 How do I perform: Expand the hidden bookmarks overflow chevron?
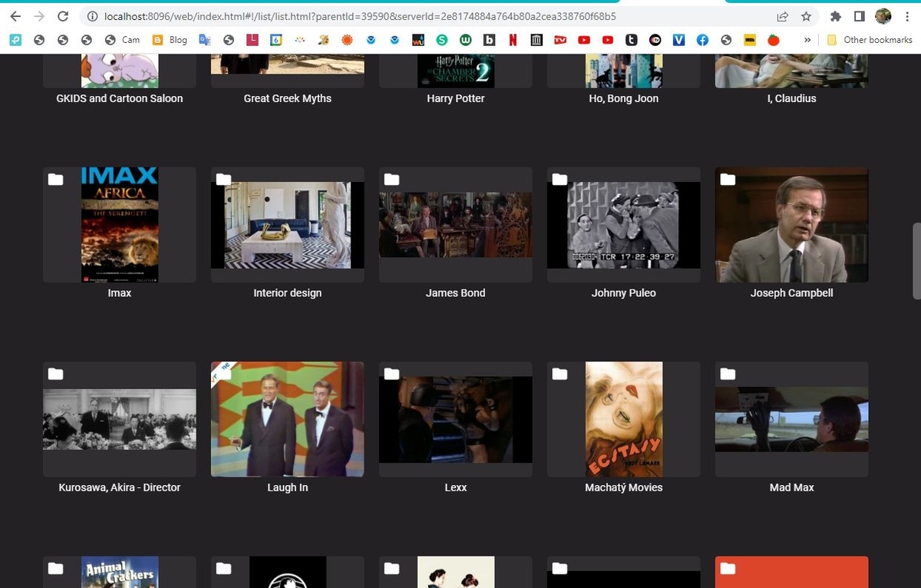807,40
